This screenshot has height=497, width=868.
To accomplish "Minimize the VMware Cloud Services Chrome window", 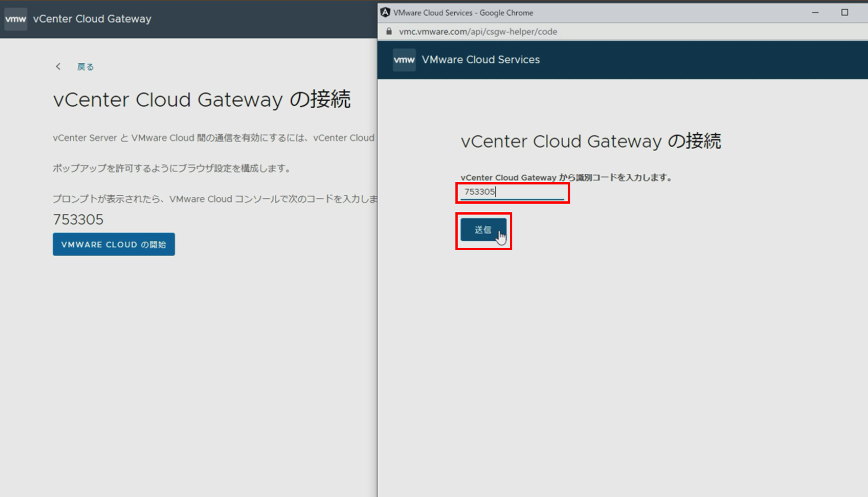I will click(x=815, y=12).
